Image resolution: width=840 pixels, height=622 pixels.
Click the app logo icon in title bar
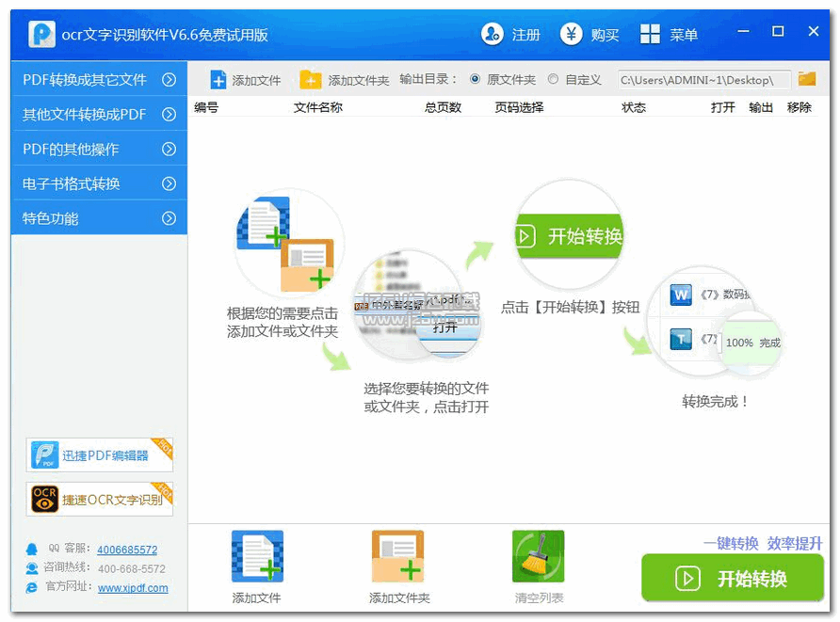(x=41, y=34)
